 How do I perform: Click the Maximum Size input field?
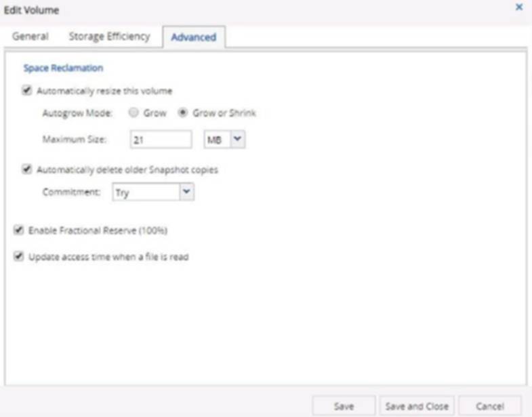tap(161, 140)
